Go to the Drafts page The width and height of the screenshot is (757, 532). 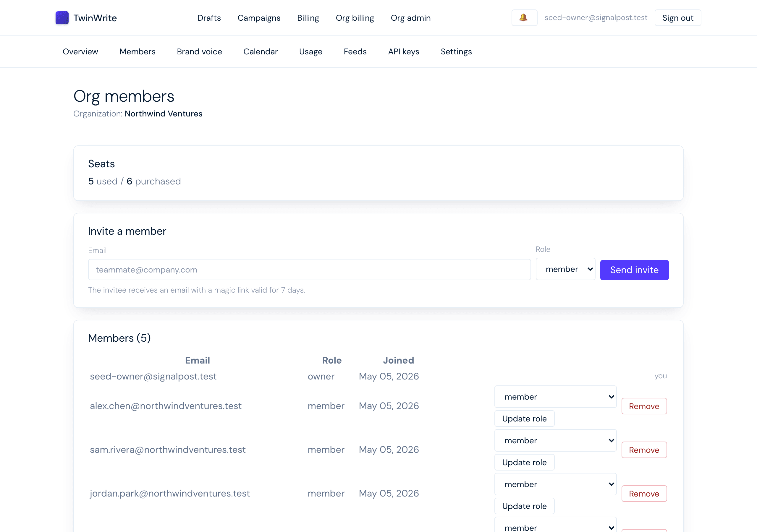(209, 18)
